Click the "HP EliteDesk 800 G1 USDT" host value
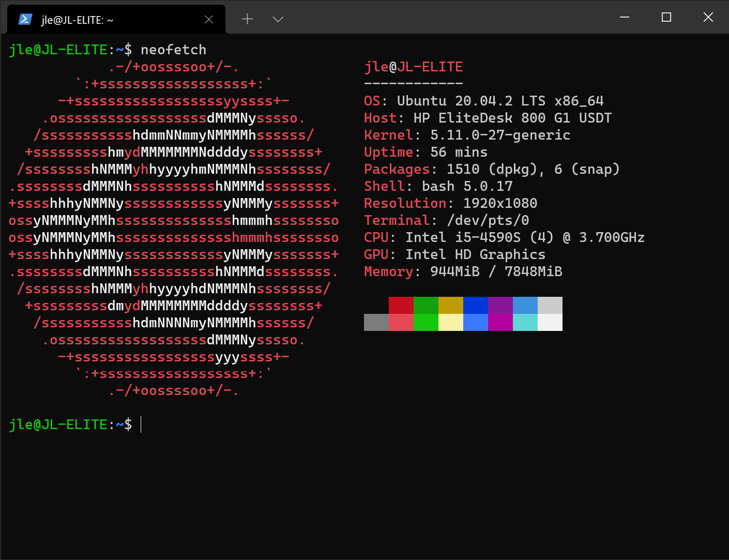 click(513, 118)
